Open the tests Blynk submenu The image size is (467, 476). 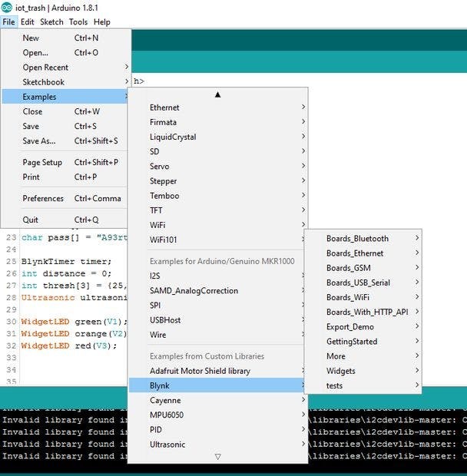(363, 385)
